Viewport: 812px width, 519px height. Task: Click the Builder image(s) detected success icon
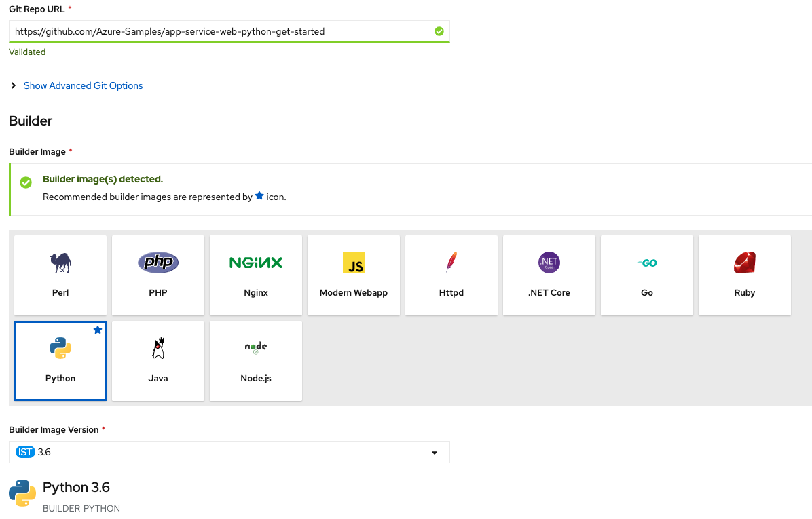26,182
